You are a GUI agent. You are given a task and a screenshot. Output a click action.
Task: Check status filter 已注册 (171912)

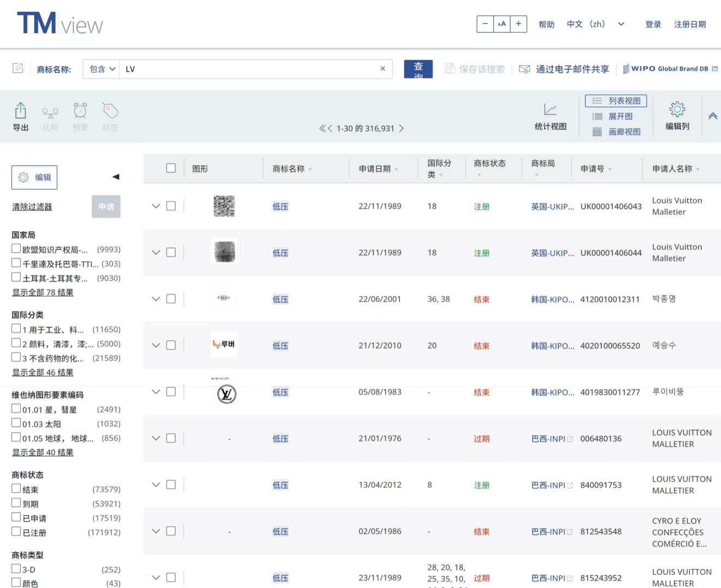pyautogui.click(x=16, y=531)
